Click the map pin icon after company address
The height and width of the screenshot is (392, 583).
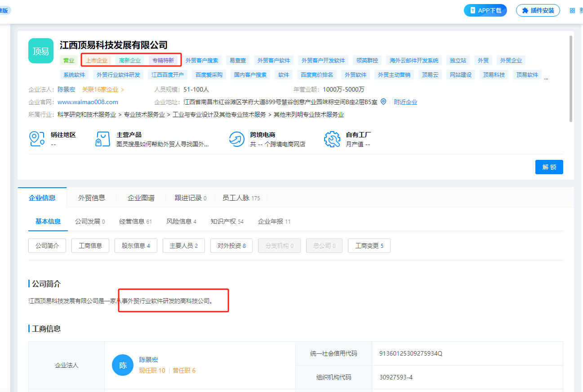click(383, 102)
